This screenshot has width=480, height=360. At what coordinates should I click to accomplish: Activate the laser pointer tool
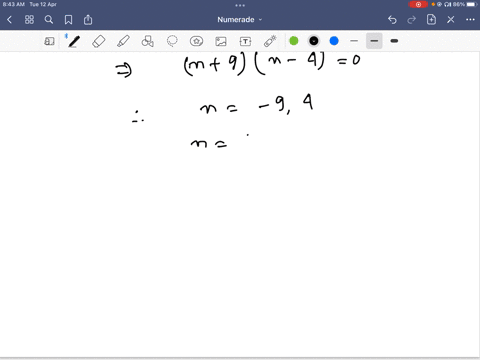click(x=270, y=41)
